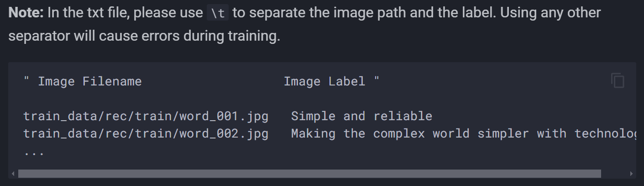Click the right scroll arrow of code block
The image size is (644, 186).
pyautogui.click(x=631, y=174)
